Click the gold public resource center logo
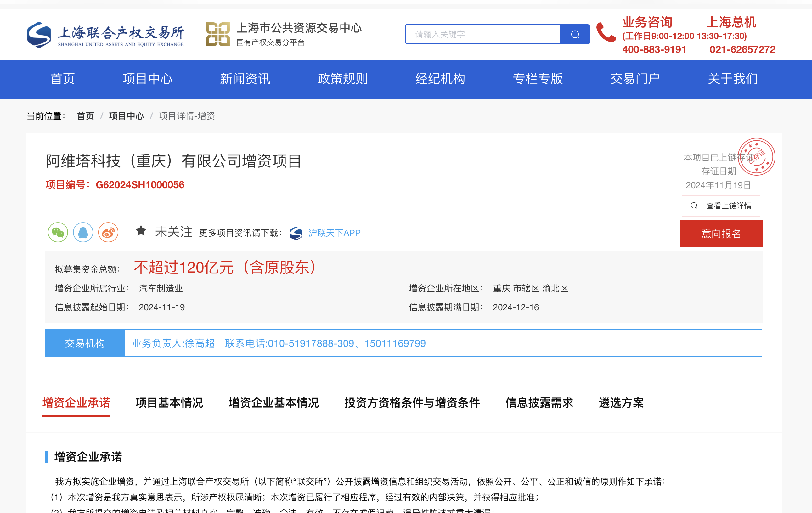The image size is (812, 513). tap(218, 34)
